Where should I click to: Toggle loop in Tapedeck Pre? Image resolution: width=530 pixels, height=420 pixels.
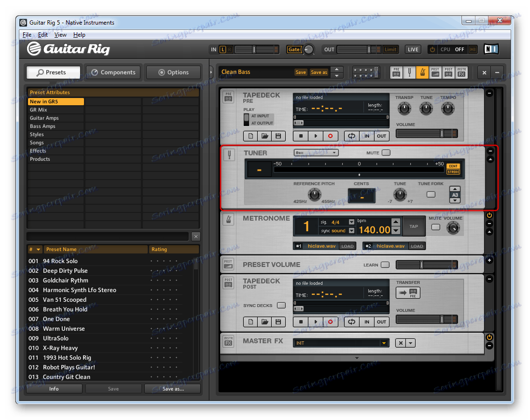click(352, 136)
